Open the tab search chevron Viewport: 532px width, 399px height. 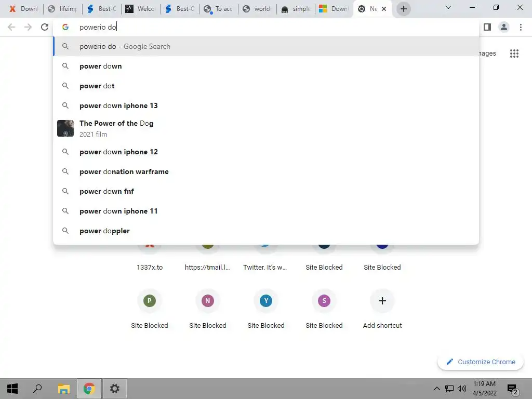click(448, 7)
